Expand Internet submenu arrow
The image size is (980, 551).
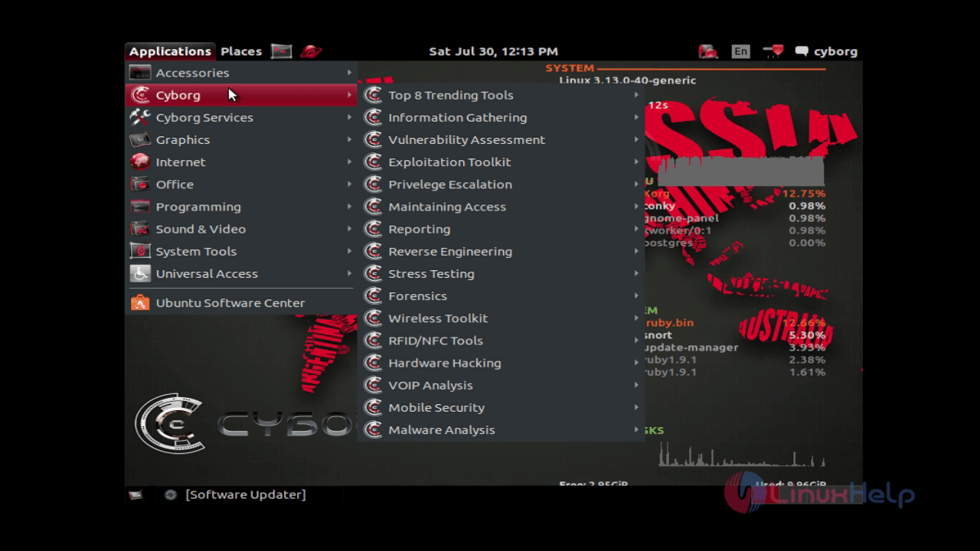pos(349,161)
